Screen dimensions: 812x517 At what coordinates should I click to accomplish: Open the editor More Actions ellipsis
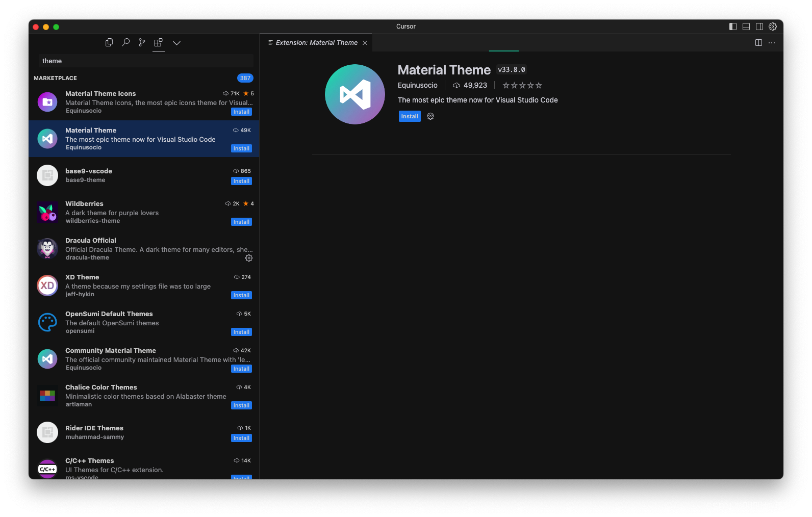click(772, 43)
